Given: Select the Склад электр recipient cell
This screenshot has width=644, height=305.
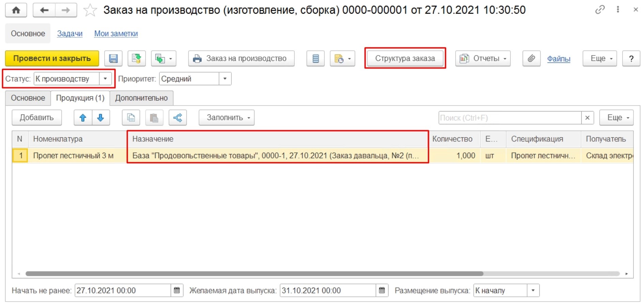Looking at the screenshot, I should [x=607, y=156].
